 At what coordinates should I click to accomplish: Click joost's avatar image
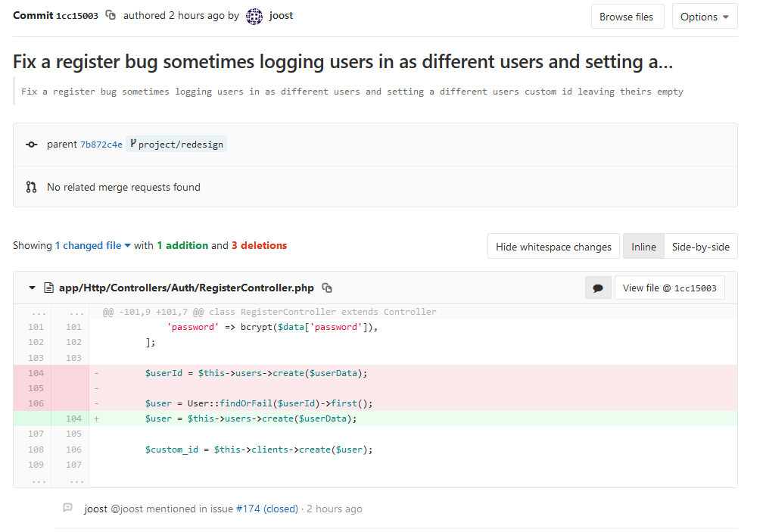pyautogui.click(x=255, y=16)
